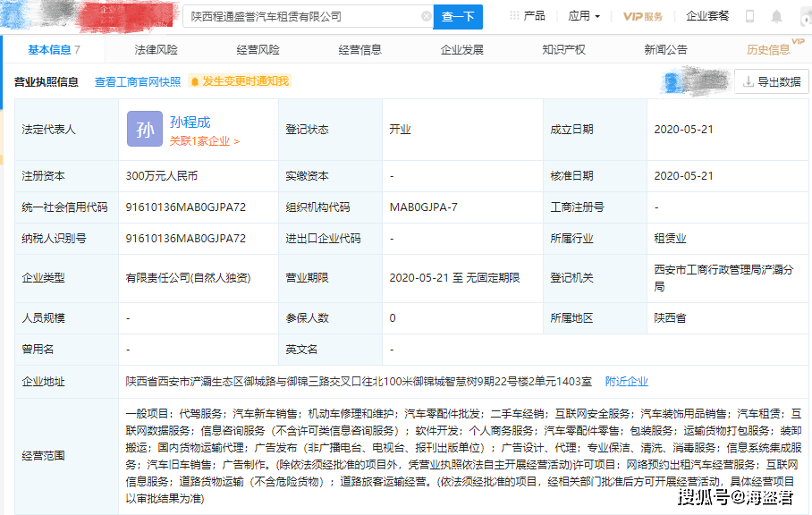Expand the 应用 dropdown menu

584,16
